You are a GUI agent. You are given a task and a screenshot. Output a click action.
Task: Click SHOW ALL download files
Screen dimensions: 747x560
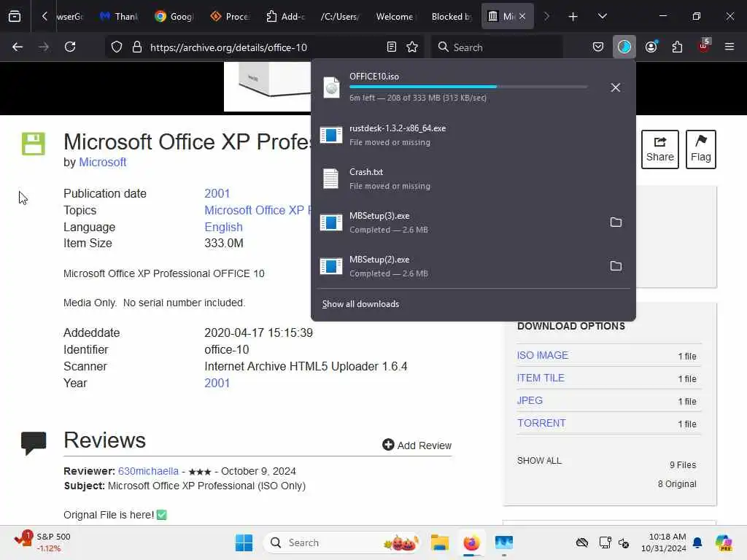click(539, 461)
